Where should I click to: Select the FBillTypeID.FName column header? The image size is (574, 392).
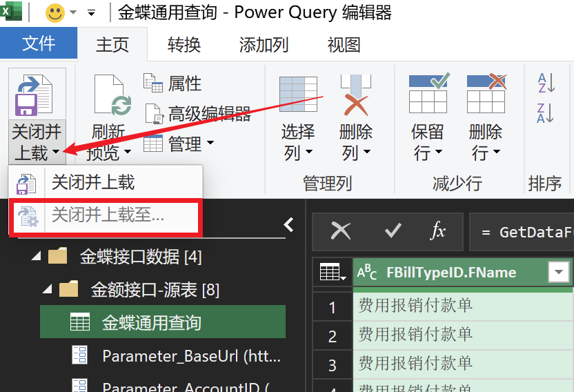(x=451, y=272)
